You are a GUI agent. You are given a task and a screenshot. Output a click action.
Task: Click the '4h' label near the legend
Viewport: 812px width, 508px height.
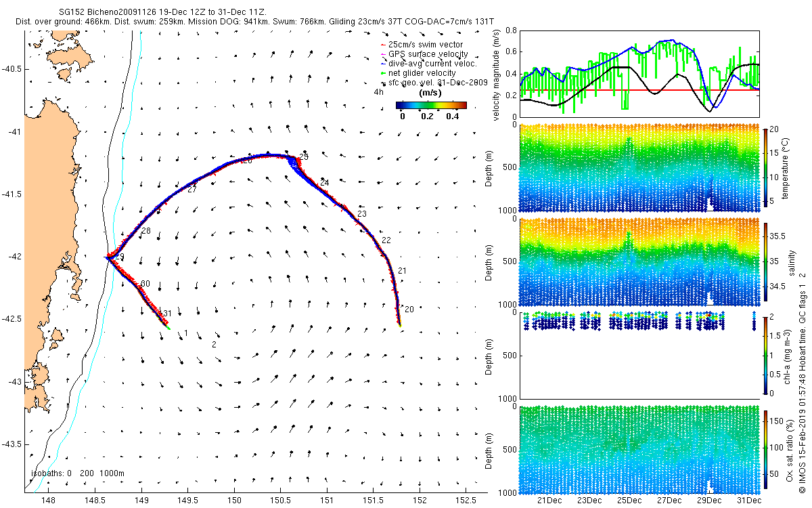coord(378,91)
